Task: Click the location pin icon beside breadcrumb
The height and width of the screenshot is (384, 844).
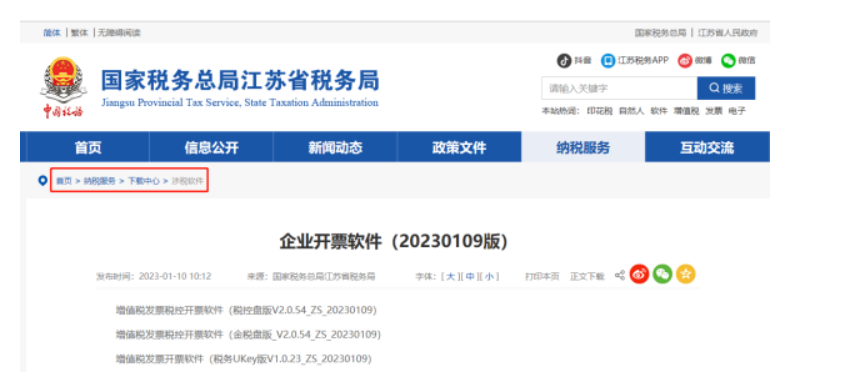Action: click(43, 181)
